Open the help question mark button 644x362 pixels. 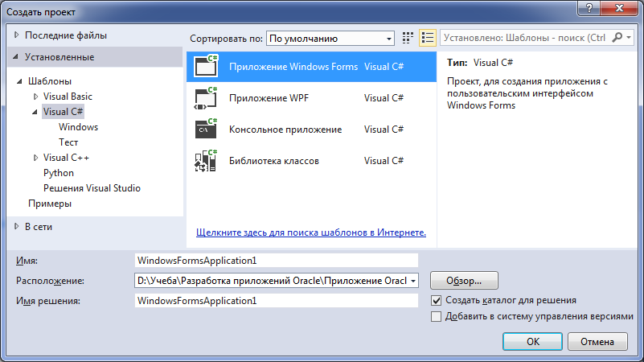(x=589, y=8)
